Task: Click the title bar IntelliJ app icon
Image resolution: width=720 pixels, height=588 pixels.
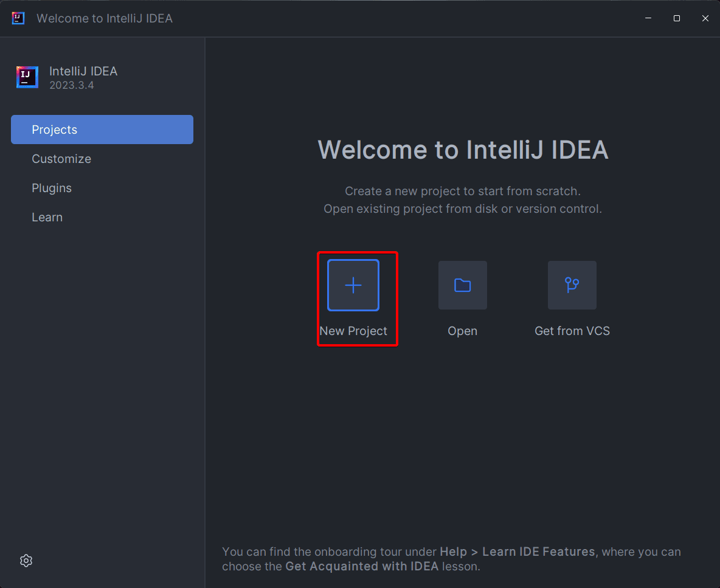Action: [18, 18]
